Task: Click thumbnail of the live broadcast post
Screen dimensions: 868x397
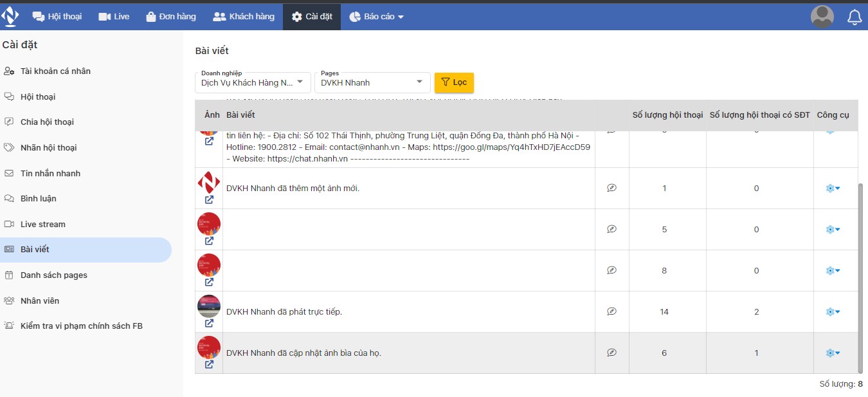Action: [209, 306]
